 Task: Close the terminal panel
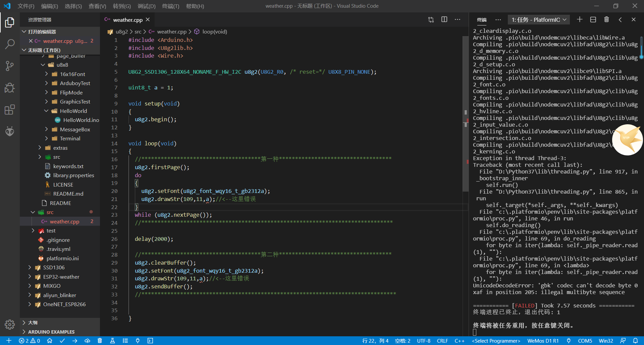(634, 19)
